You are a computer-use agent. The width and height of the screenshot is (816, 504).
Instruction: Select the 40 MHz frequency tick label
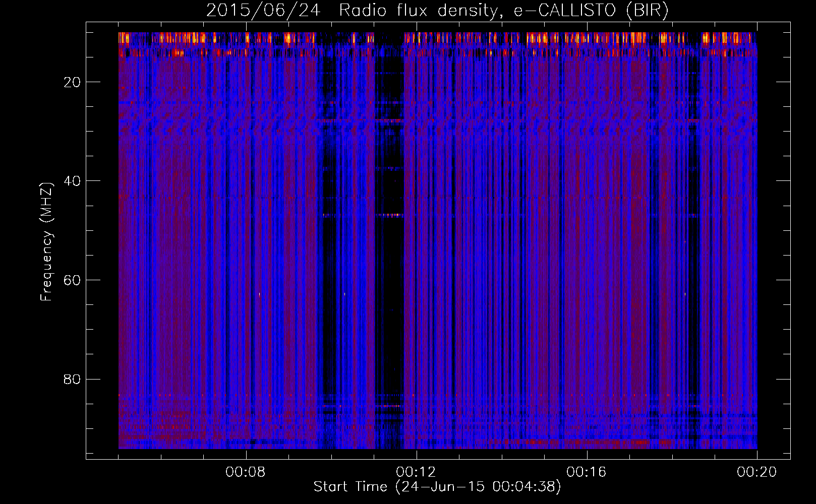[x=73, y=181]
